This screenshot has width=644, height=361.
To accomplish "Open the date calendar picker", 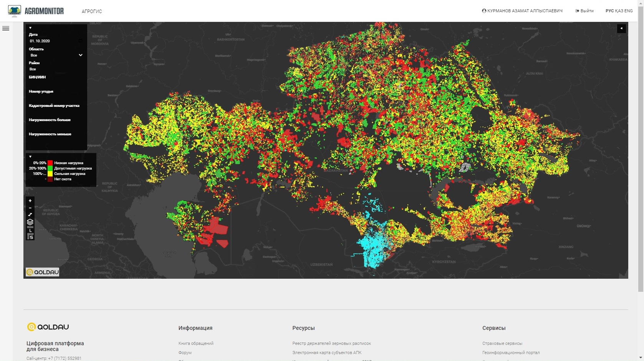I will 80,41.
